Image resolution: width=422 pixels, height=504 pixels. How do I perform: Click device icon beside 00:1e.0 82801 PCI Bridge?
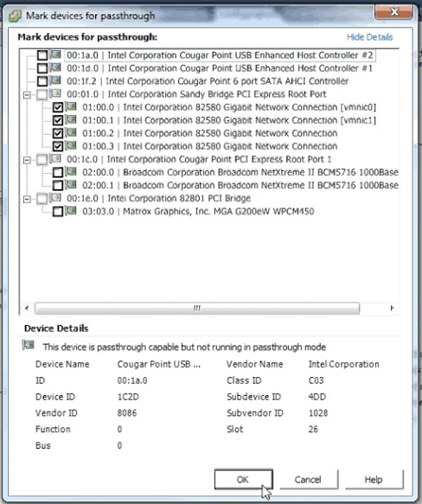point(55,198)
